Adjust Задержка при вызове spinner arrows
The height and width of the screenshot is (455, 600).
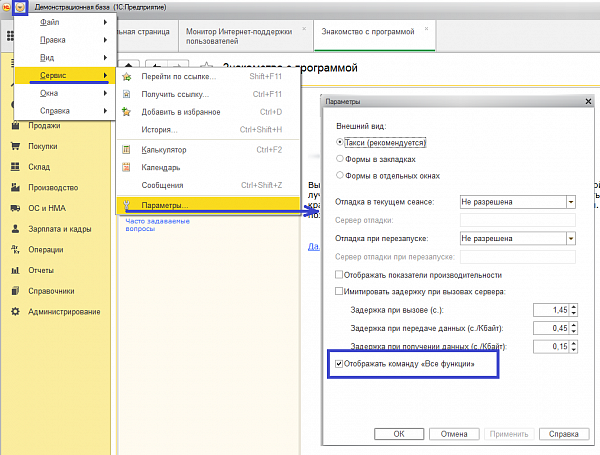574,310
